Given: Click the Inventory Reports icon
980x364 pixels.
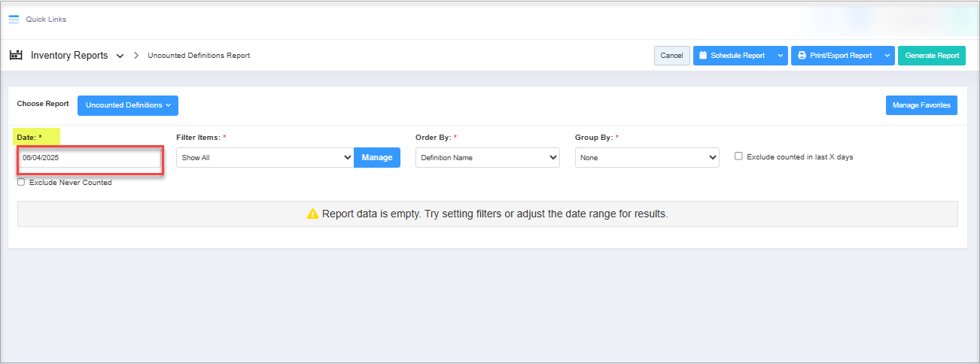Looking at the screenshot, I should click(x=15, y=56).
